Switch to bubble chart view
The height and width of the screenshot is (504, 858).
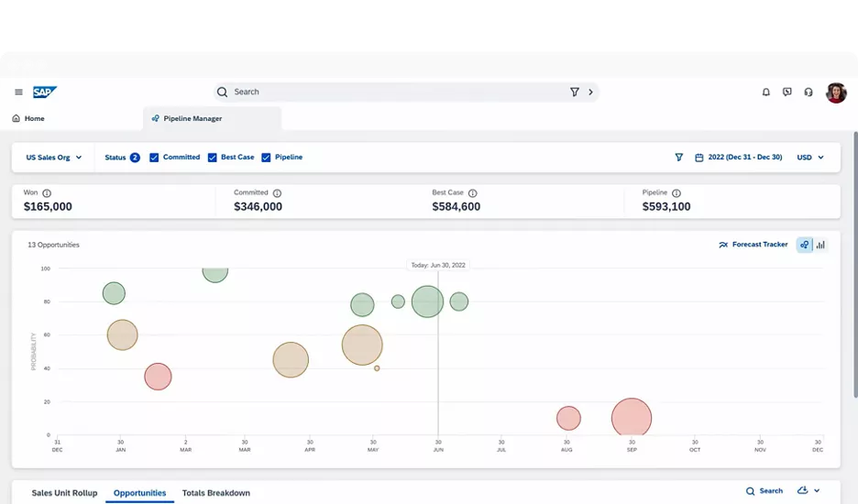coord(805,245)
